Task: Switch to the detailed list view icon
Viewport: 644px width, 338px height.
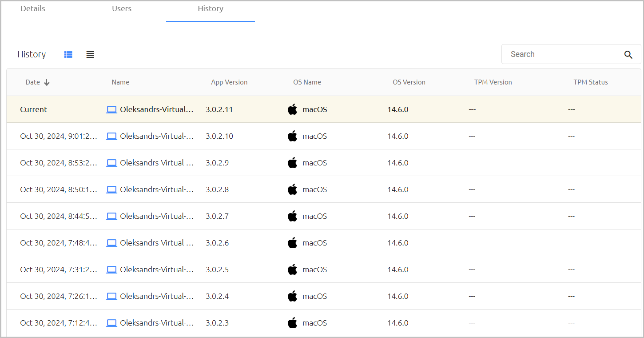Action: tap(68, 54)
